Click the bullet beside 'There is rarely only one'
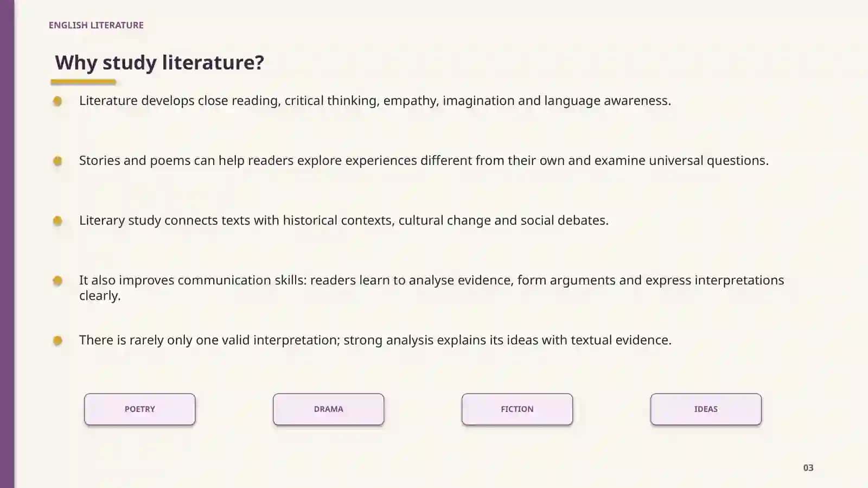Screen dimensions: 868x488 [58, 340]
